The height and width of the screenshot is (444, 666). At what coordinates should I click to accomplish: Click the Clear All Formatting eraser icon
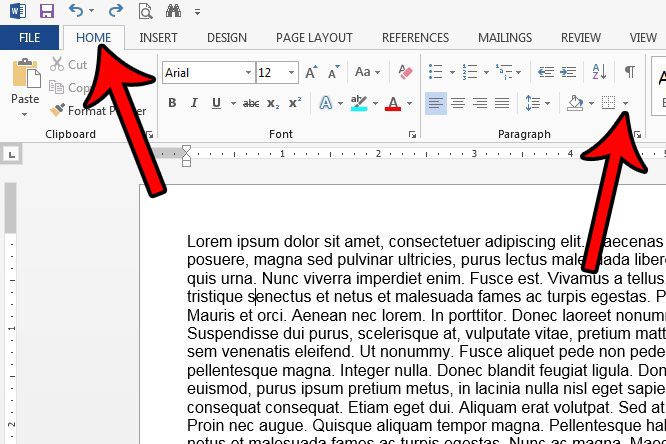(405, 72)
